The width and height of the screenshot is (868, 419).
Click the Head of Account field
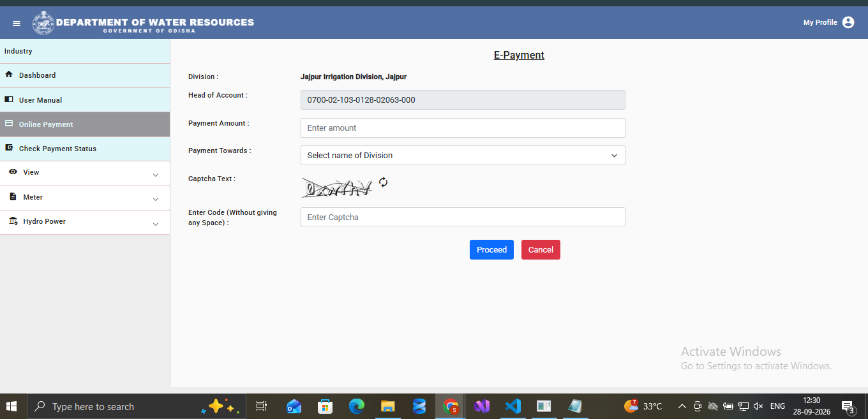pos(463,100)
